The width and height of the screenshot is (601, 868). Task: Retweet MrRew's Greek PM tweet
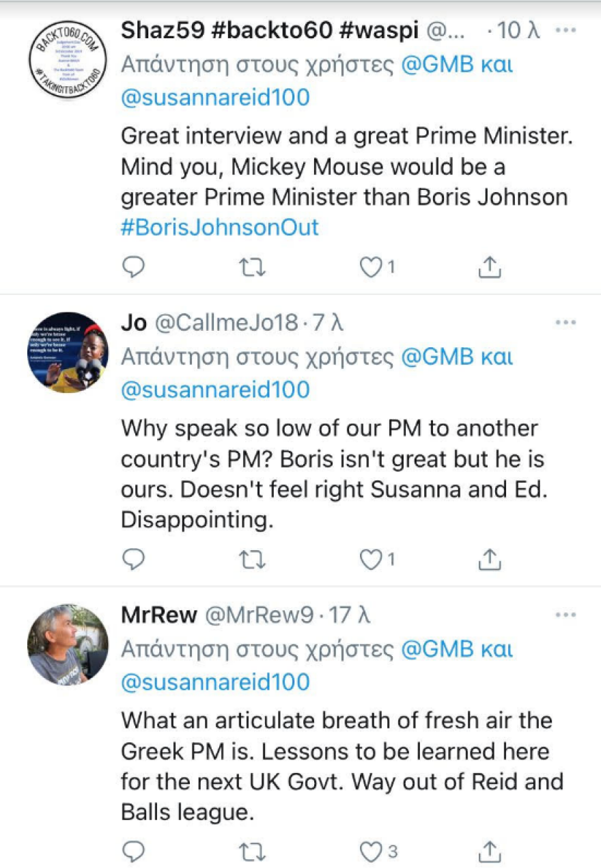coord(254,851)
